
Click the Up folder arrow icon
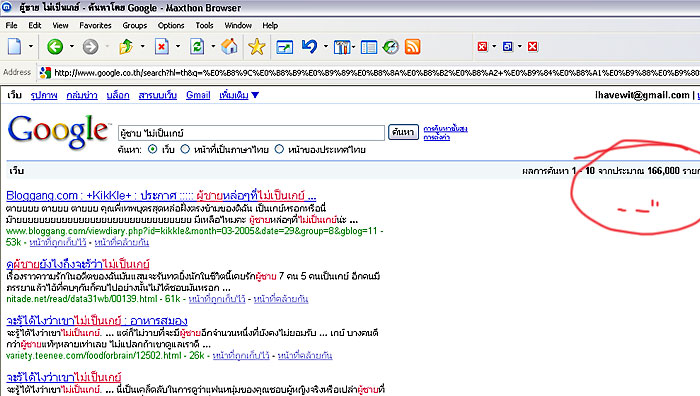tap(126, 46)
